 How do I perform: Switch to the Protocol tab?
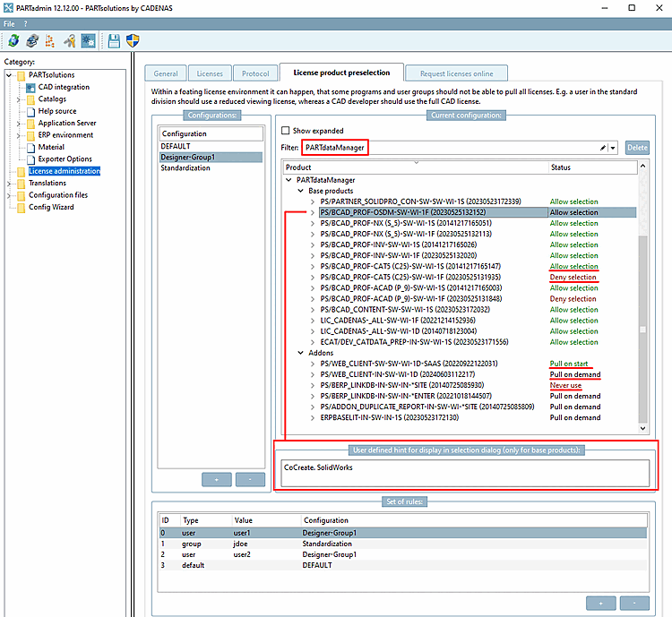click(x=255, y=73)
